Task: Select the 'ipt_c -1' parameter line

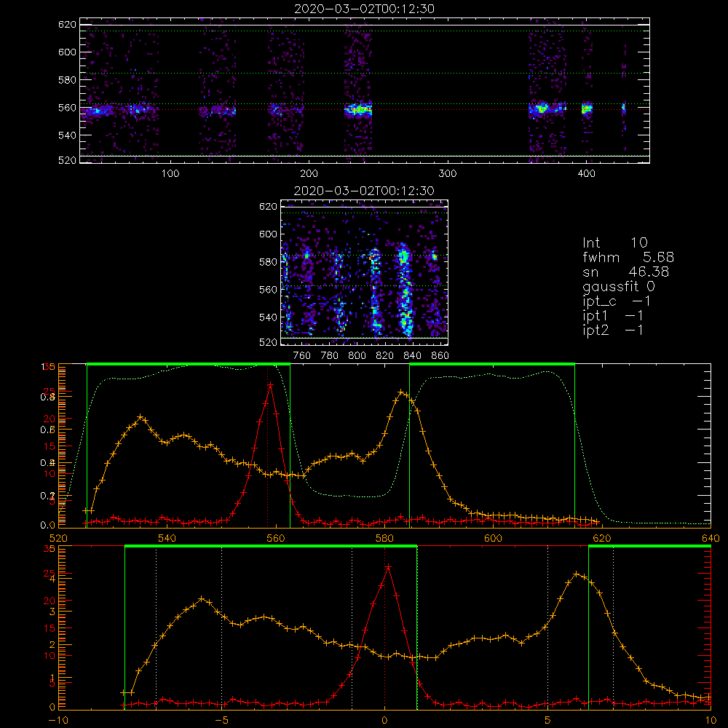Action: click(617, 301)
